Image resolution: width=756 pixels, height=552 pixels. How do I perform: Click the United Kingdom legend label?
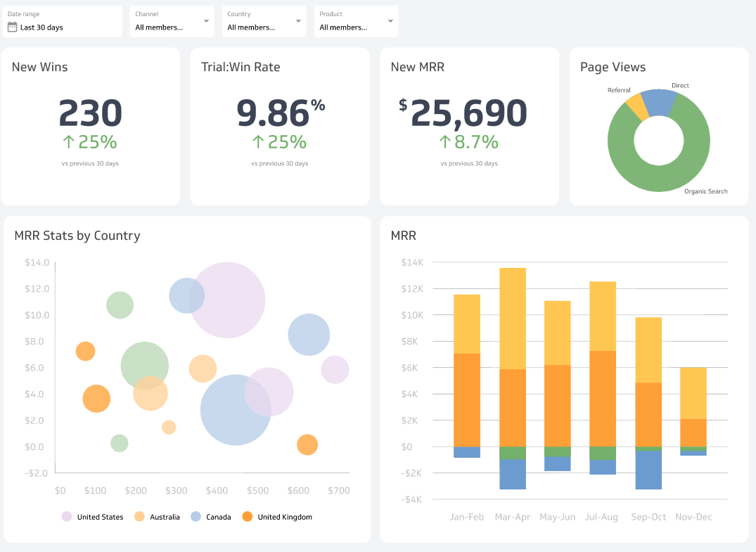(x=285, y=517)
